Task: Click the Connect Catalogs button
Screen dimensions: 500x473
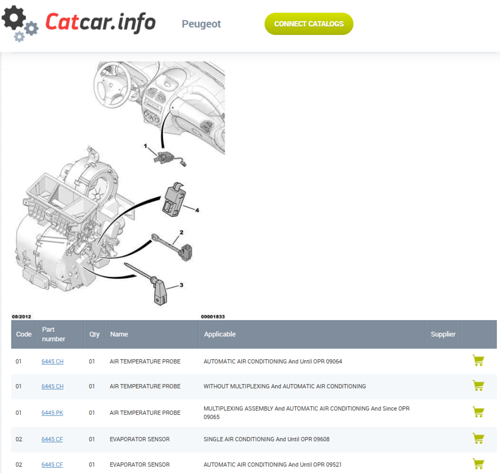Action: (309, 24)
